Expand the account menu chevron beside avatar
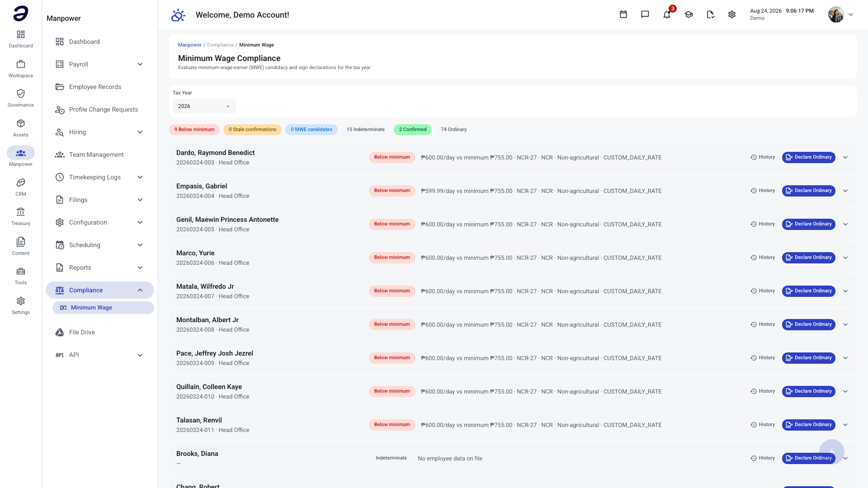 (851, 14)
